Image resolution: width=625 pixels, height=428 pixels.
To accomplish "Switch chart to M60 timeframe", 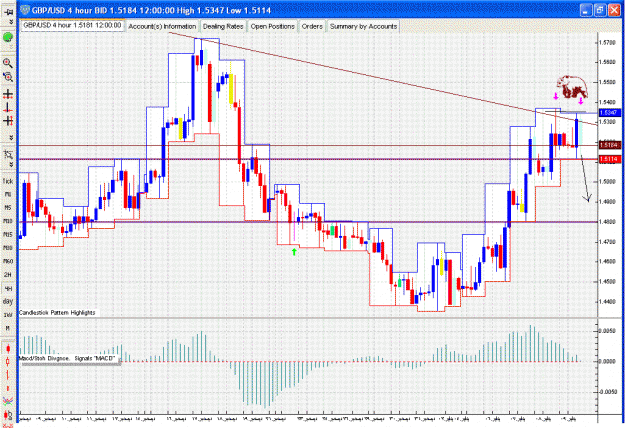I will [x=8, y=261].
